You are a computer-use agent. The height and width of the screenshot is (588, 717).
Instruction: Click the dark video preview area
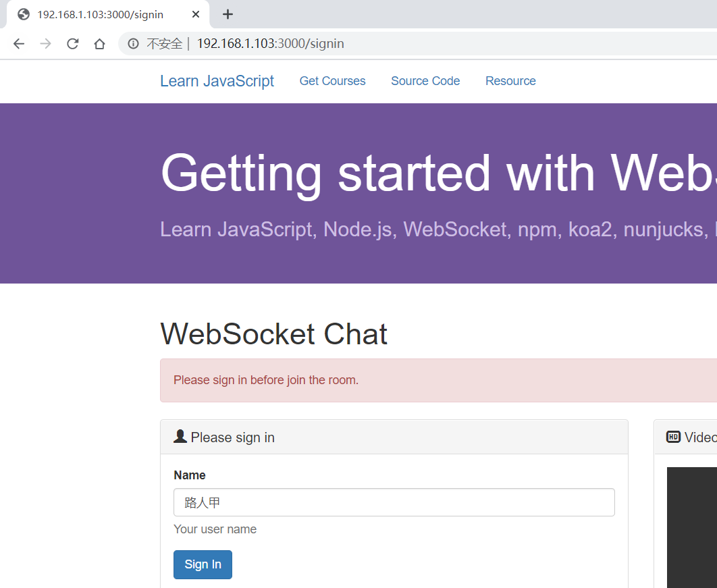click(x=692, y=528)
